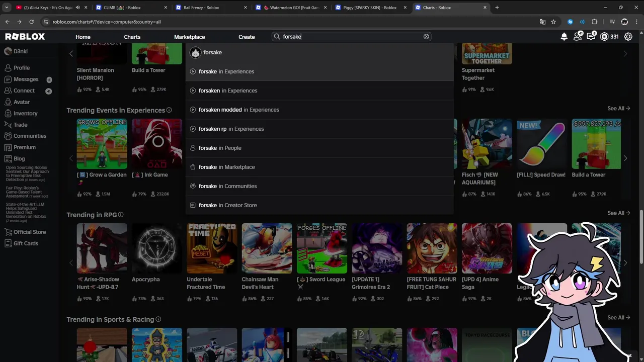Click the info icon beside Trending in RPG

121,215
